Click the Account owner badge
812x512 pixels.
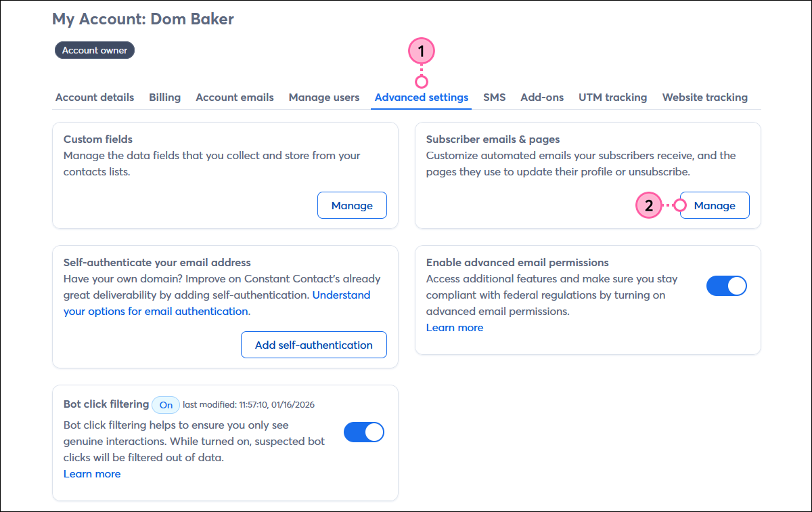tap(94, 49)
